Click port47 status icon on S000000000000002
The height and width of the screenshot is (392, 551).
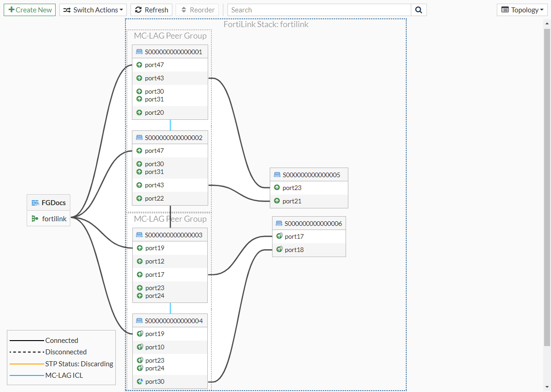click(139, 151)
